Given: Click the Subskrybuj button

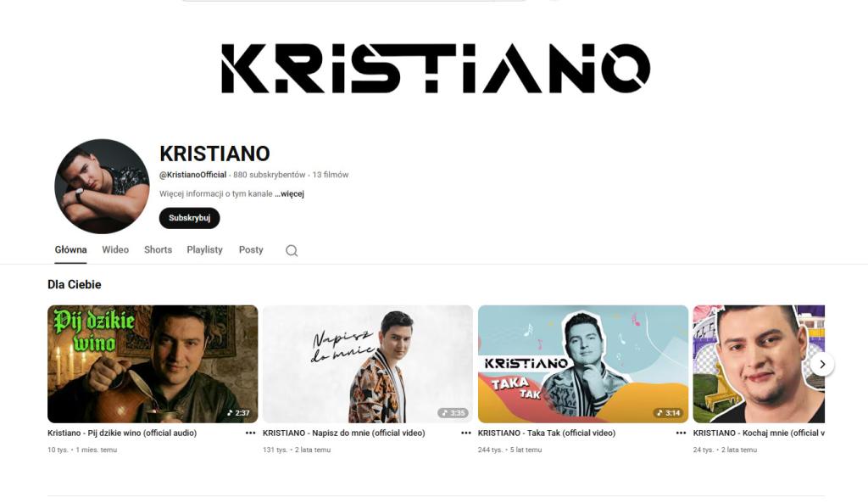Looking at the screenshot, I should click(189, 218).
